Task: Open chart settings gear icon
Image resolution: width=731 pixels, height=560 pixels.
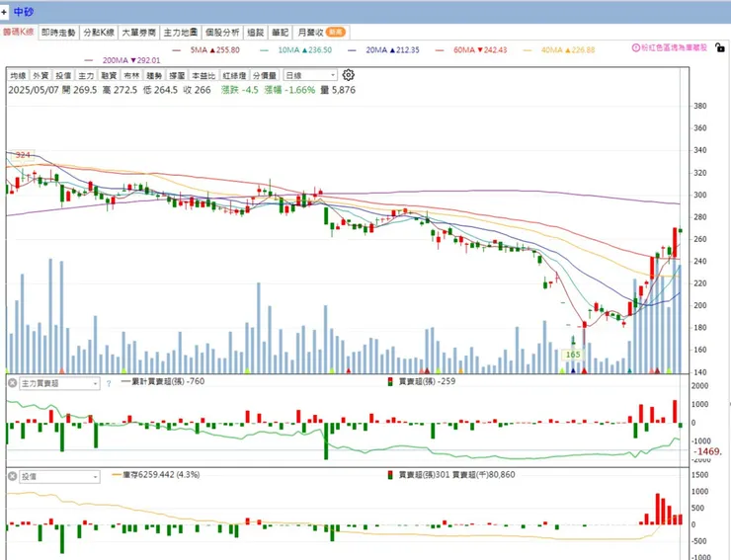Action: point(349,75)
